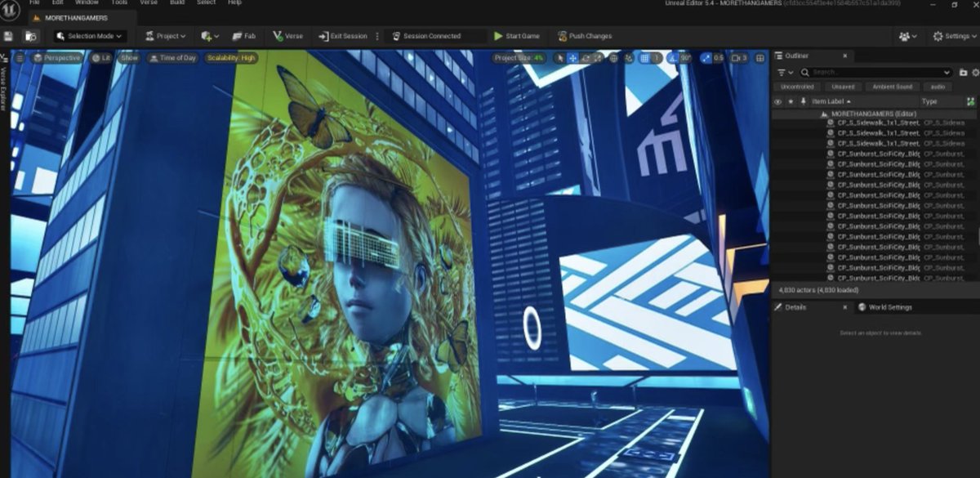Open the Perspective view dropdown

(x=56, y=58)
